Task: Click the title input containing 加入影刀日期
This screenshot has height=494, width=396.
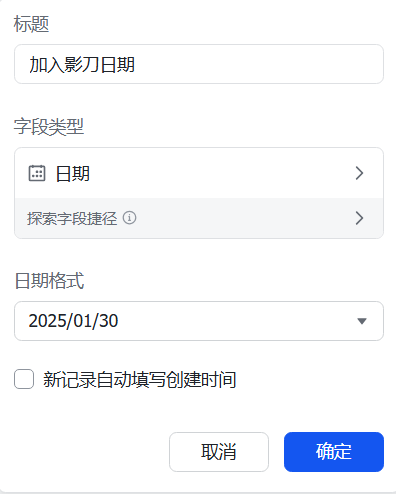Action: (199, 64)
